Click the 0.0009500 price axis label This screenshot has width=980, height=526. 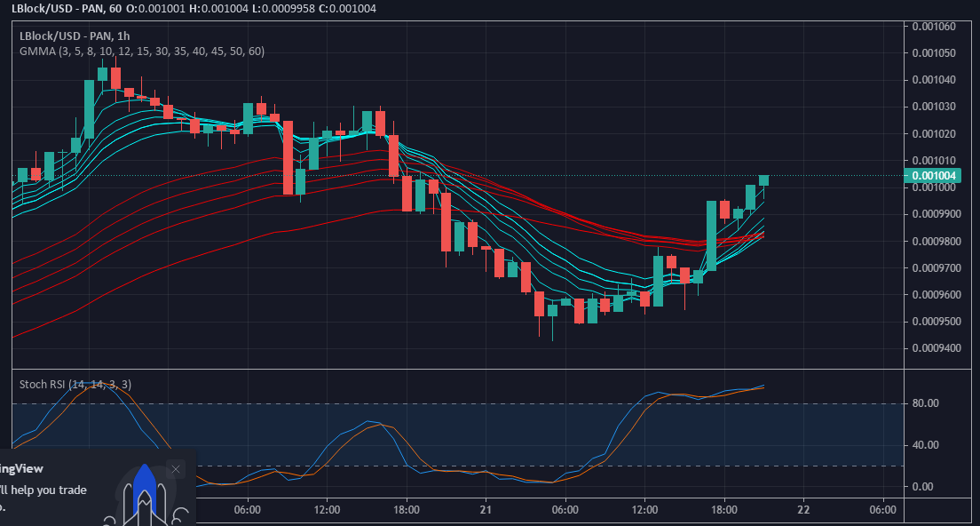click(x=937, y=322)
